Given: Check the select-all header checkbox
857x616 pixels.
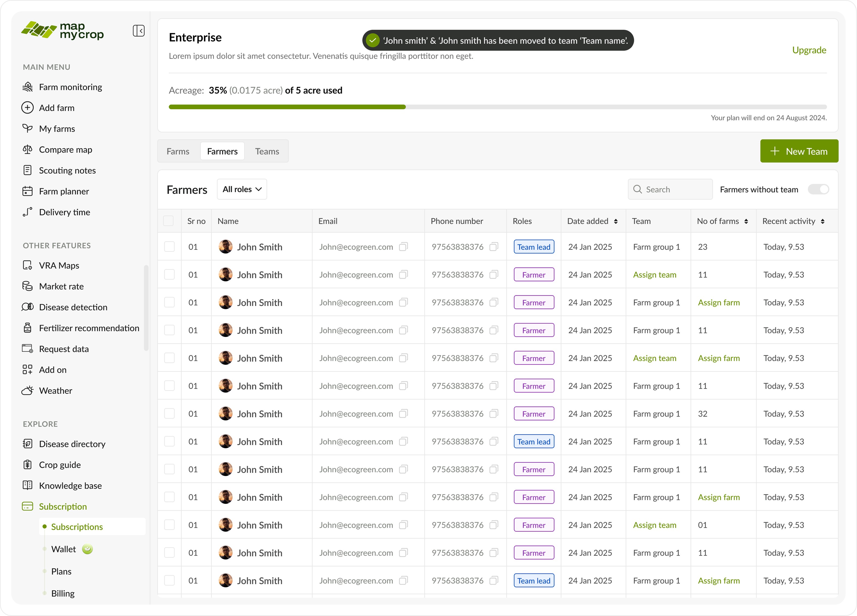Looking at the screenshot, I should click(168, 221).
